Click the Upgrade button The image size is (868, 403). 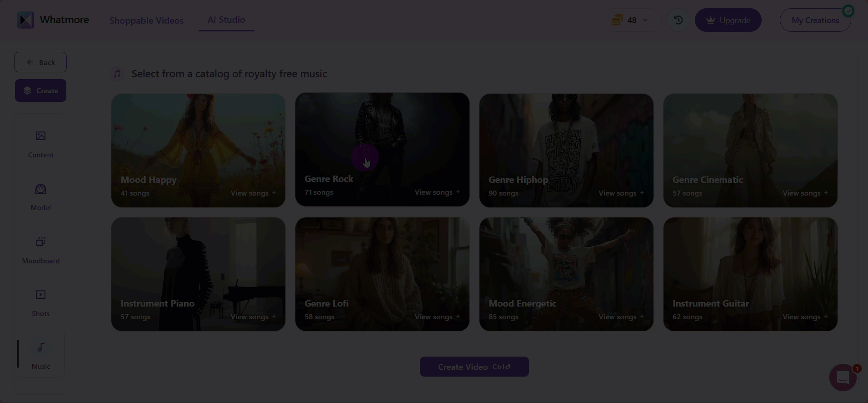tap(728, 20)
